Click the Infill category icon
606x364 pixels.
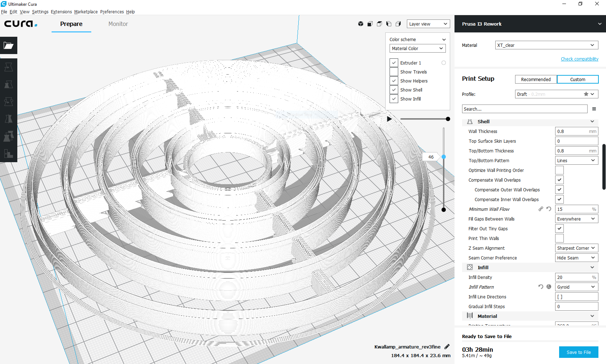[x=470, y=267]
